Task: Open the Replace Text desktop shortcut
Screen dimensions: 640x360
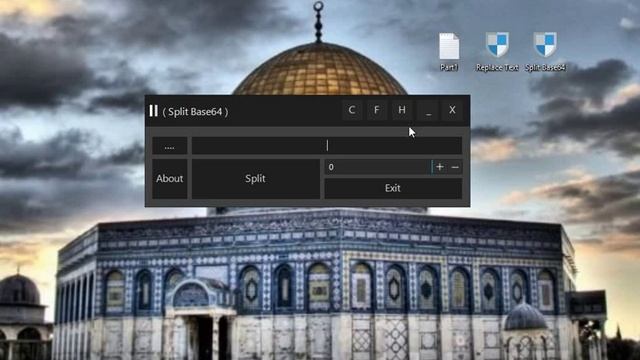Action: (497, 51)
